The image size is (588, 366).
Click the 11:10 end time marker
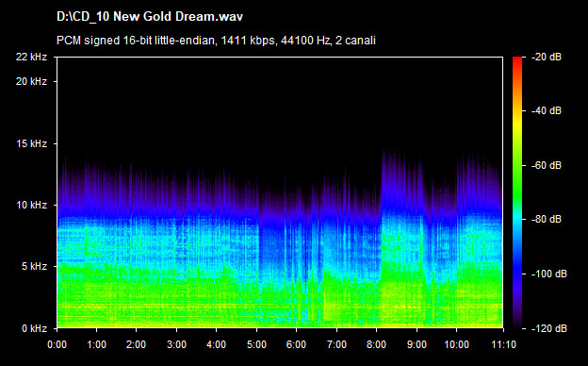[503, 344]
